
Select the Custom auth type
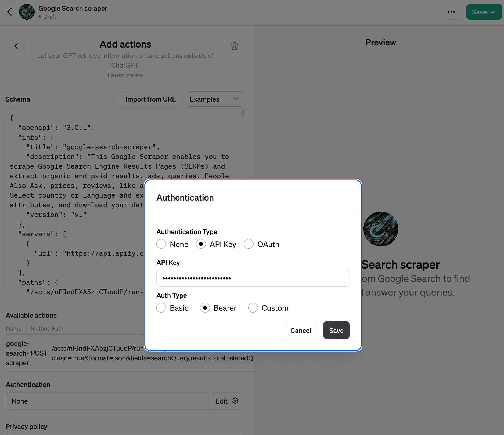click(253, 308)
